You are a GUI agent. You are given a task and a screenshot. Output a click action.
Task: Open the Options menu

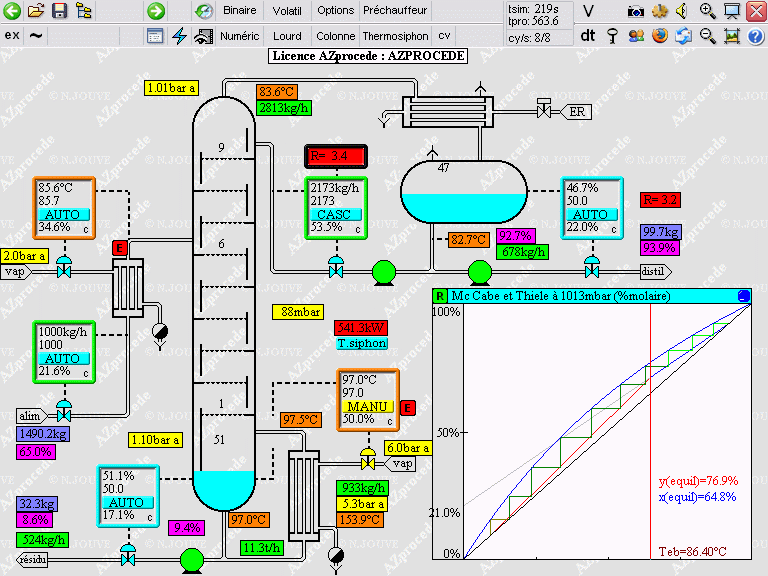(336, 11)
